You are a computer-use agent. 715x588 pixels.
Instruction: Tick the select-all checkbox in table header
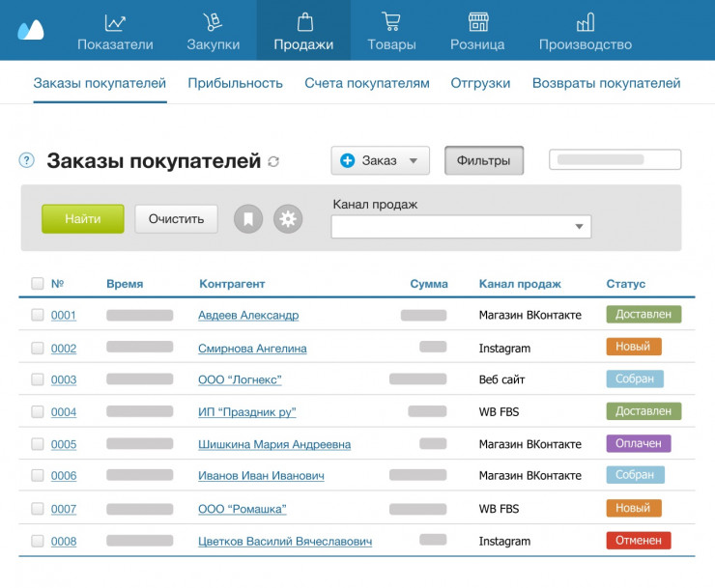click(x=38, y=284)
